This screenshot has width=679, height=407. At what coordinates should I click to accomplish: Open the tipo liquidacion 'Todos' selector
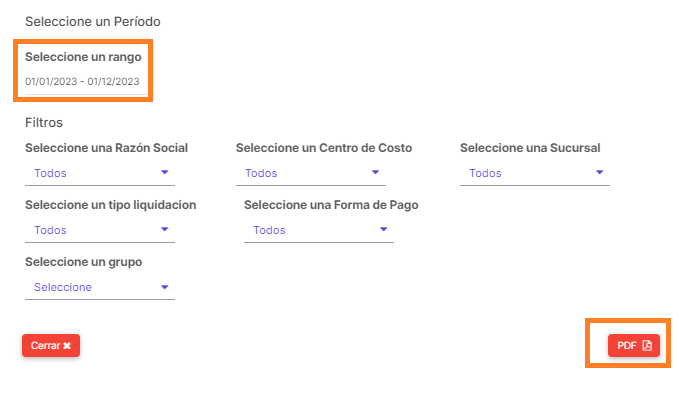coord(100,231)
